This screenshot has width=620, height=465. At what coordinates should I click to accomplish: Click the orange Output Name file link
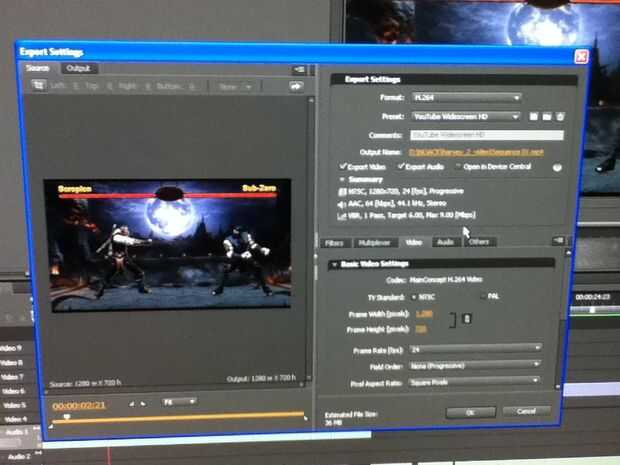click(x=476, y=152)
